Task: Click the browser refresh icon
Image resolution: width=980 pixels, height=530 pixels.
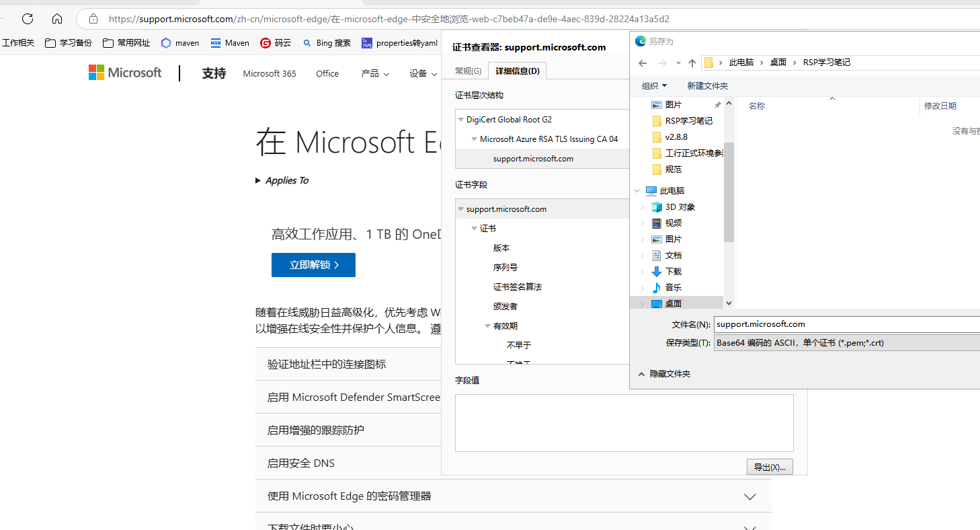Action: coord(28,19)
